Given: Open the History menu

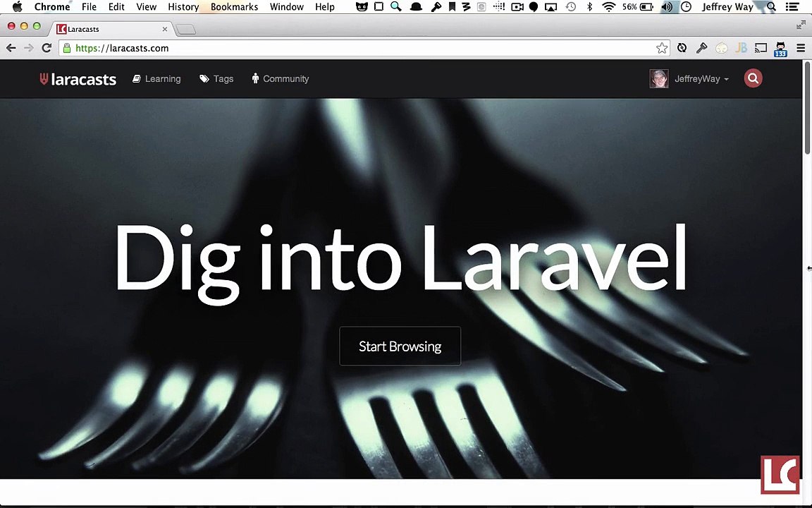Looking at the screenshot, I should [x=183, y=7].
